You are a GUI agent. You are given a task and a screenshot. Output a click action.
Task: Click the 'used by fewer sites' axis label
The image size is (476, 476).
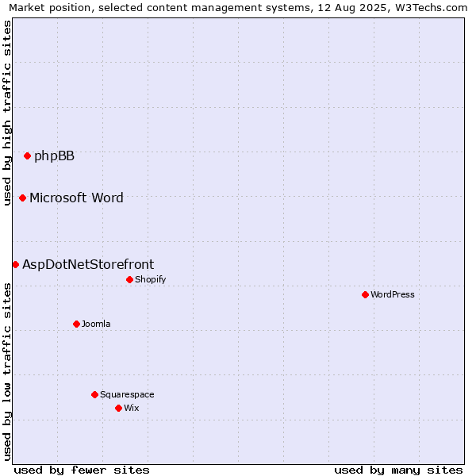coord(82,470)
